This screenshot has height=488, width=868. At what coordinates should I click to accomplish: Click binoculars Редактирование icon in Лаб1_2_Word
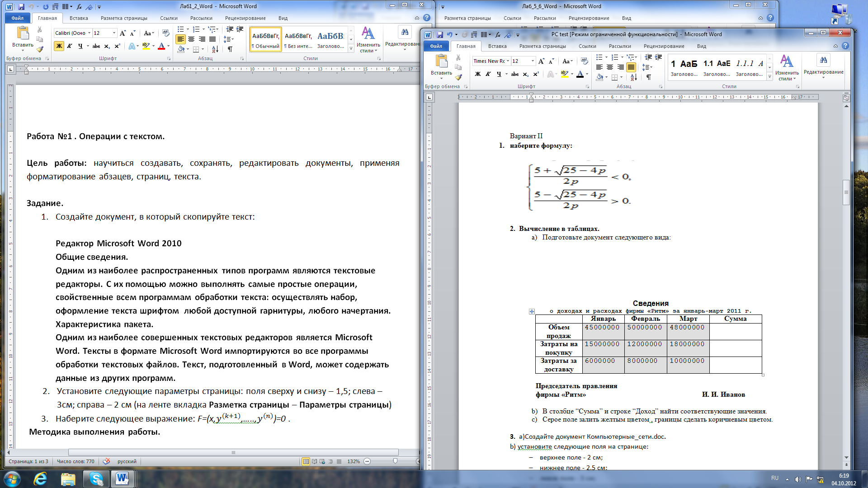click(x=405, y=33)
